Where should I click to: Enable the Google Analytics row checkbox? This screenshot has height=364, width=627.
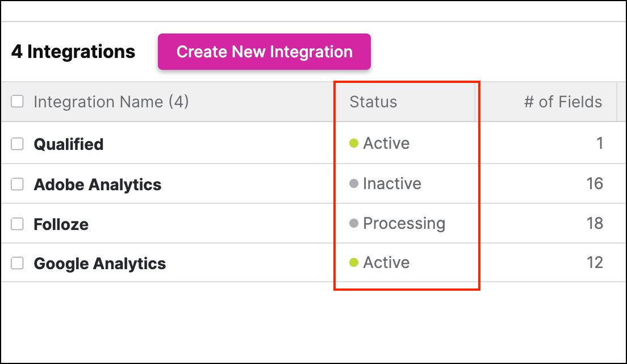(x=18, y=263)
